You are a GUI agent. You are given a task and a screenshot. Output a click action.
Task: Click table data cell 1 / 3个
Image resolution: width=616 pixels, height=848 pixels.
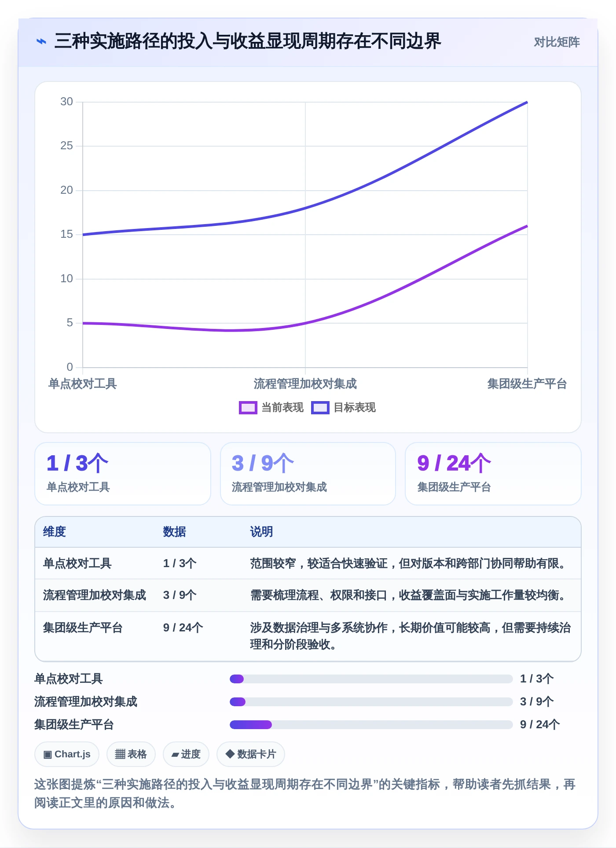180,564
